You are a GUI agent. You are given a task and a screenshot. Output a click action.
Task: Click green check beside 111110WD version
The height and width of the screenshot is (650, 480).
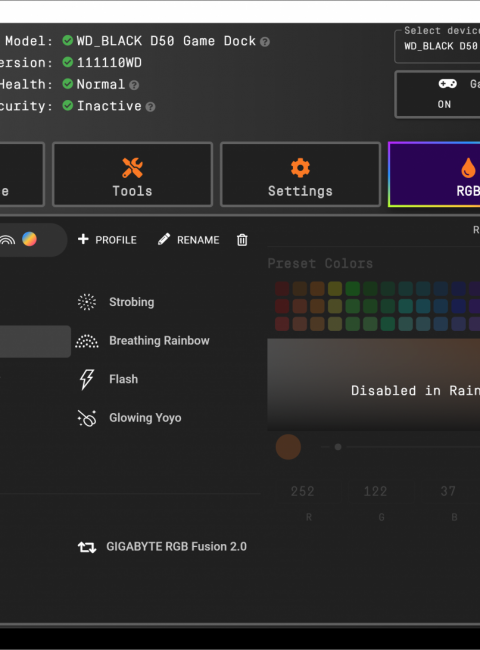(x=68, y=62)
